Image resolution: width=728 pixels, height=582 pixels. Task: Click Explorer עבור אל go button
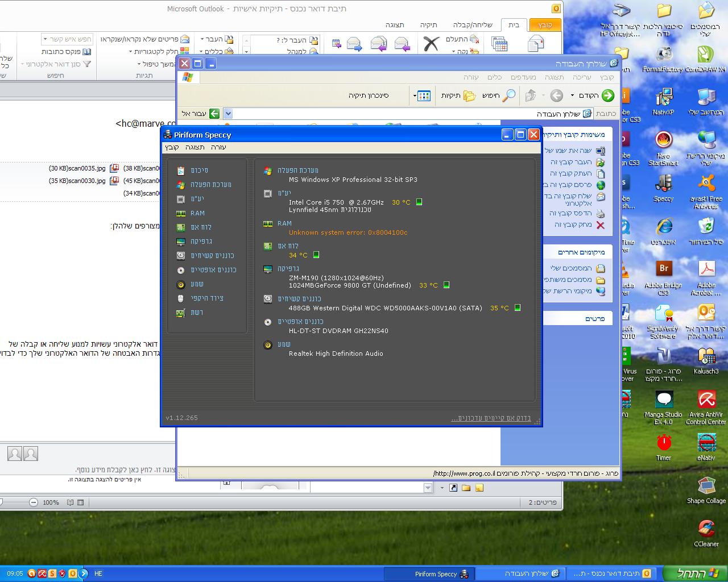(201, 114)
